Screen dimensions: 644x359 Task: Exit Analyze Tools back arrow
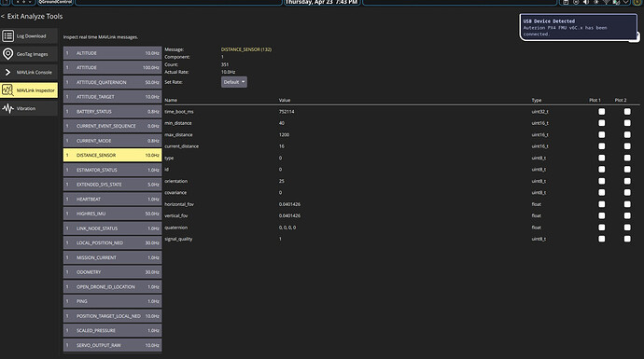coord(3,17)
